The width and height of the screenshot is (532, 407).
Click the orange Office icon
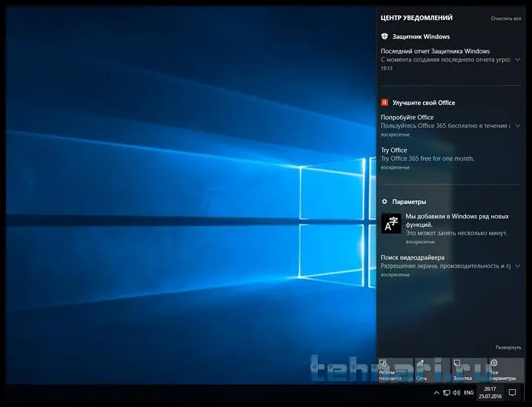click(385, 102)
